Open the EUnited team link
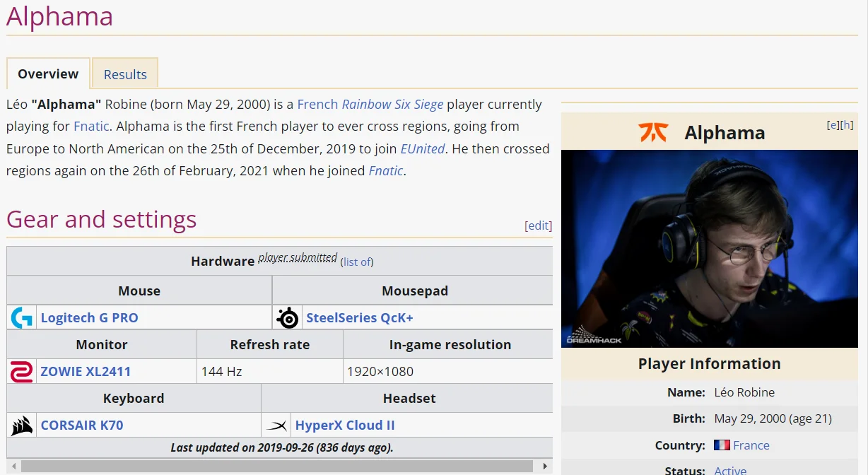 point(423,148)
